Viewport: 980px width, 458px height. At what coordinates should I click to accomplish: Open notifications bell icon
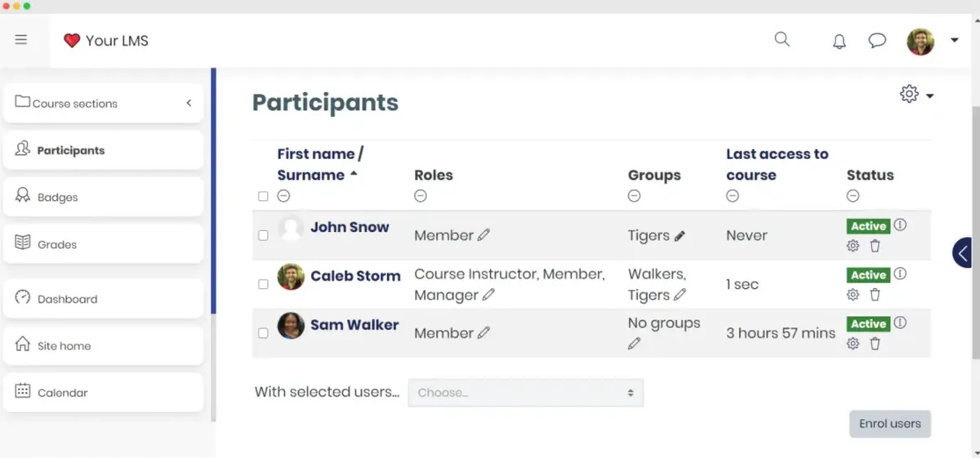839,41
